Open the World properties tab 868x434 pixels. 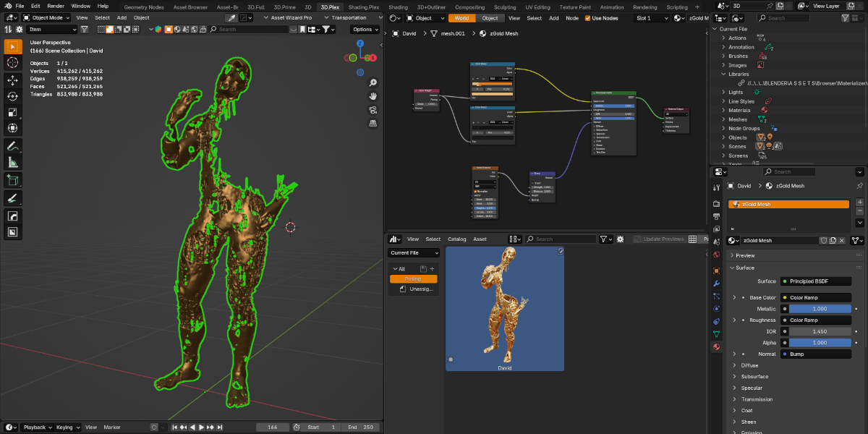716,255
